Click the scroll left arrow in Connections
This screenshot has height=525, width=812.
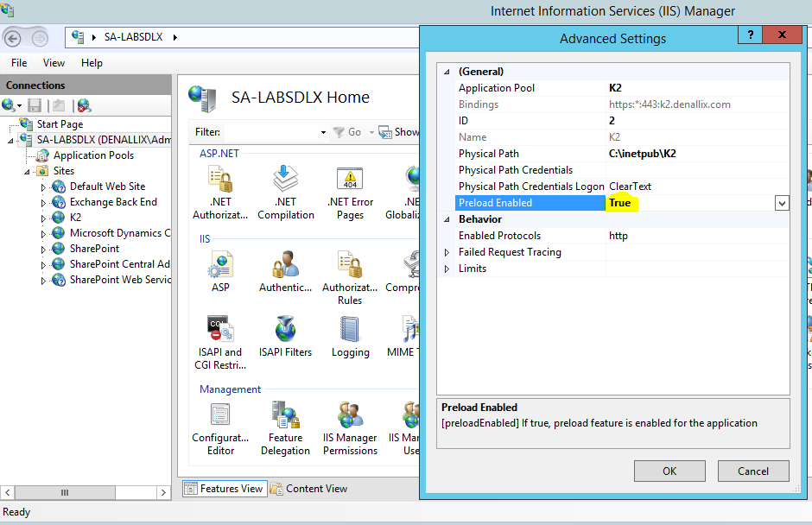[x=7, y=492]
